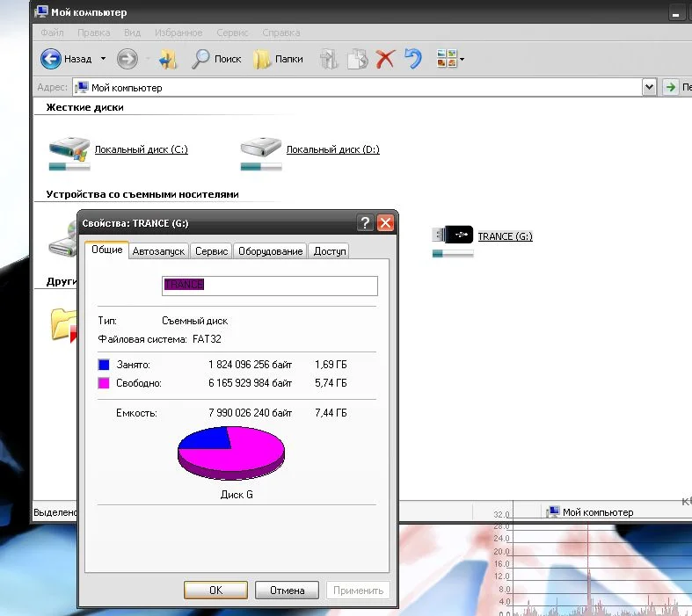Click the 7,44 ГБ capacity value

point(331,413)
